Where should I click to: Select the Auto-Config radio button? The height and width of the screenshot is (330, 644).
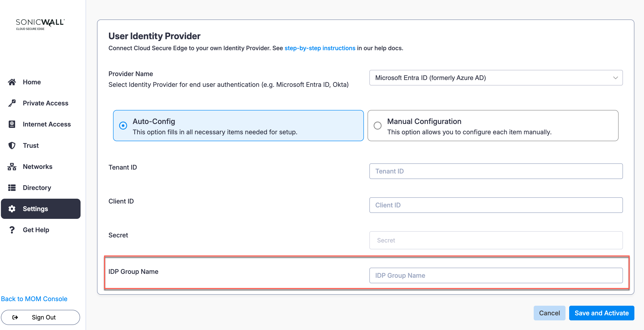(x=123, y=125)
